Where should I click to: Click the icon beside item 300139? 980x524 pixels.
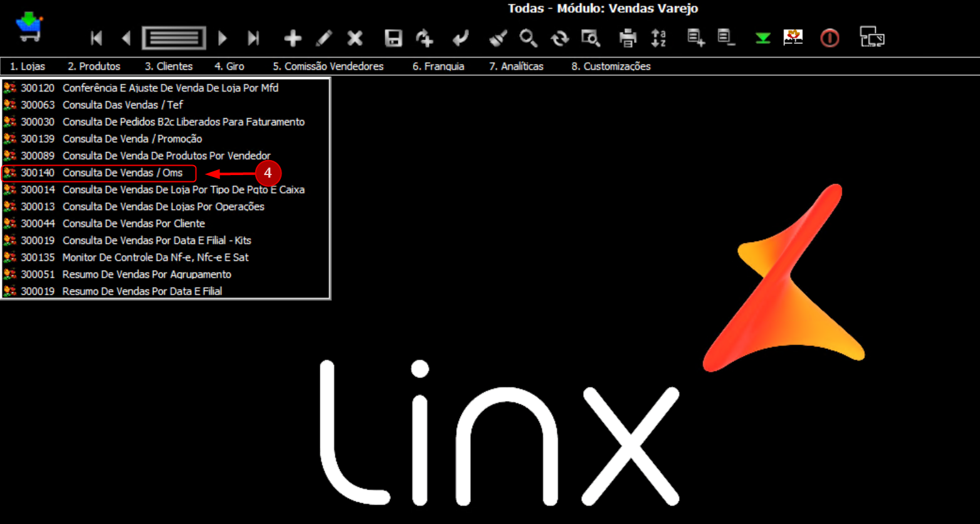pyautogui.click(x=9, y=139)
